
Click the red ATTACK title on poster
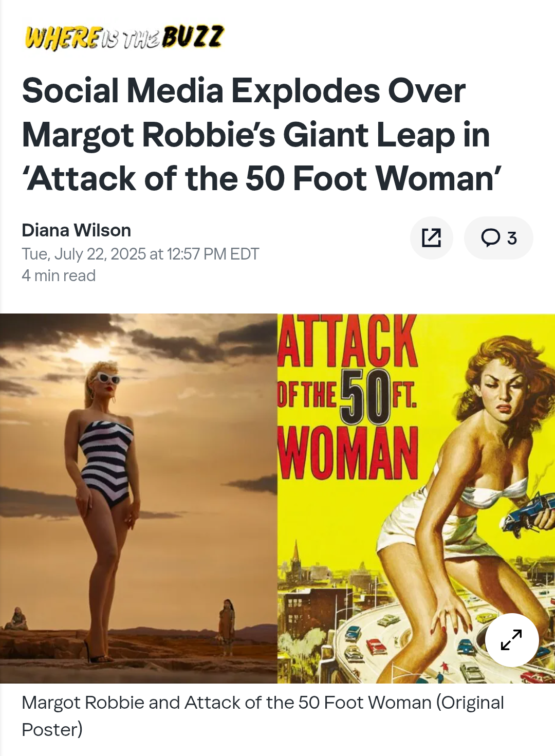click(348, 341)
